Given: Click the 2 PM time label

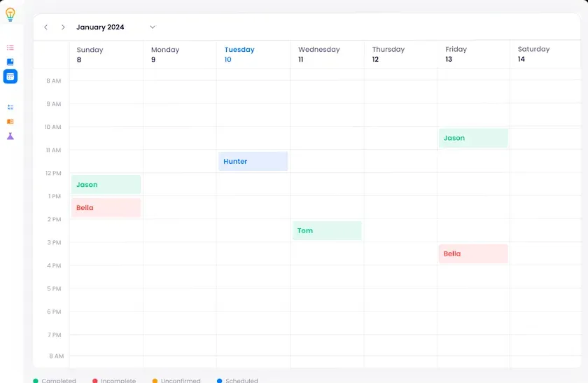Looking at the screenshot, I should [54, 219].
